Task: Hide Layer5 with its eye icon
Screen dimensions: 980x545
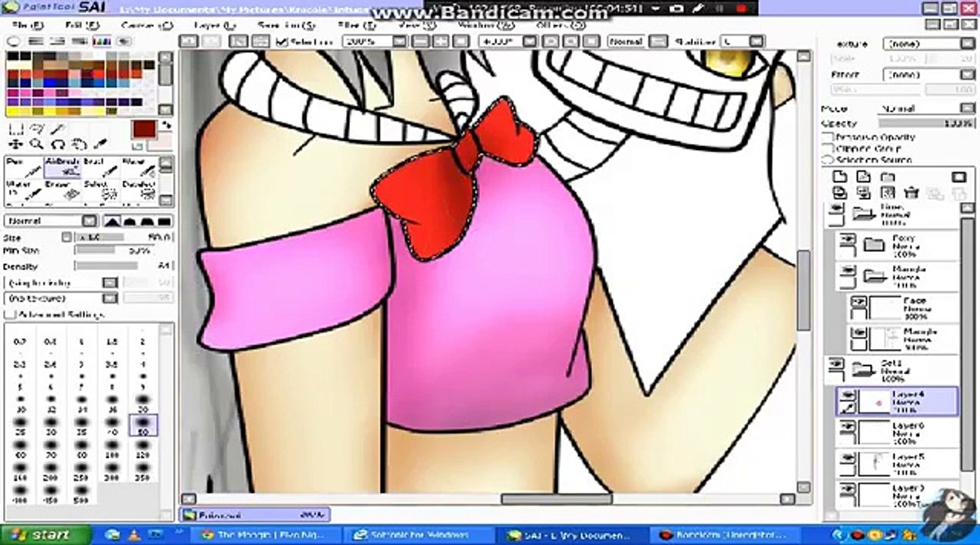Action: tap(847, 458)
